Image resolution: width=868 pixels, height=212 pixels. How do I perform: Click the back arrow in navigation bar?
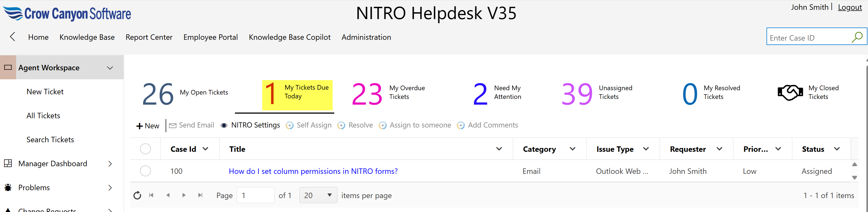(13, 37)
